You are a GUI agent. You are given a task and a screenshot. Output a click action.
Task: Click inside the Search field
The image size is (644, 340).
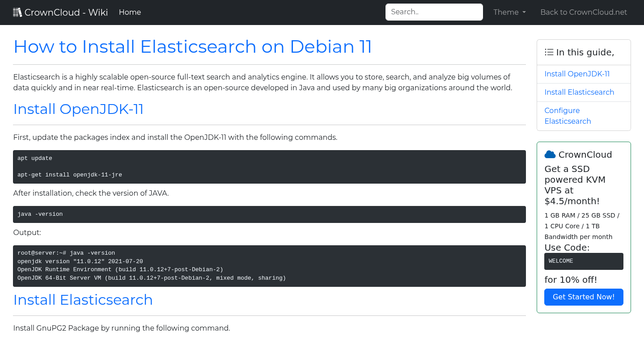(434, 12)
